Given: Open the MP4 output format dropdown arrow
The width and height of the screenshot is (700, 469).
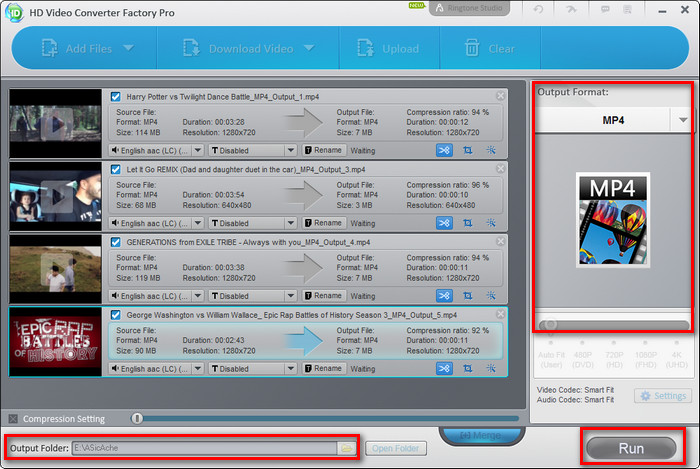Looking at the screenshot, I should click(683, 120).
